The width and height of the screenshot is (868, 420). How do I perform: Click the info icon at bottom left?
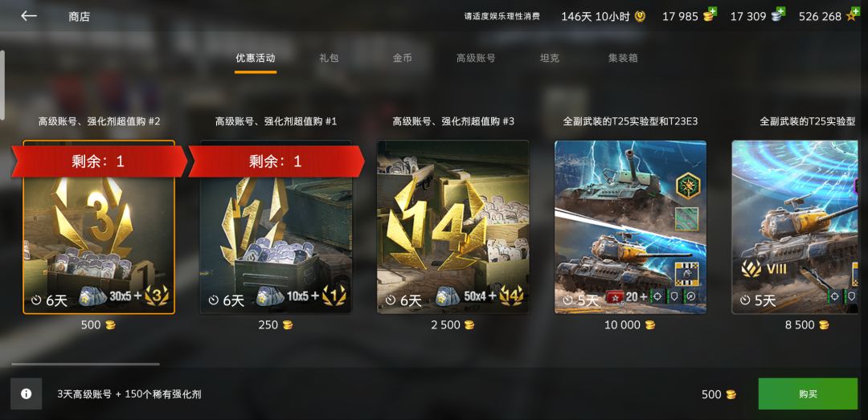coord(26,394)
